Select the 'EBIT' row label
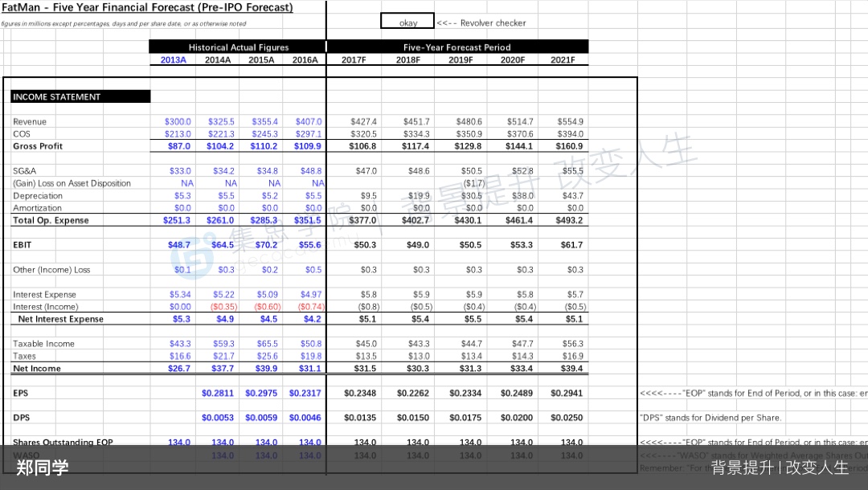 click(x=23, y=244)
